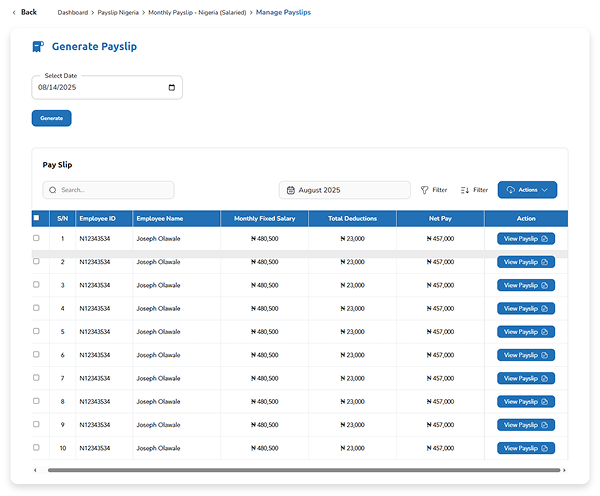View Payslip for row 6
The width and height of the screenshot is (600, 496).
coord(526,355)
